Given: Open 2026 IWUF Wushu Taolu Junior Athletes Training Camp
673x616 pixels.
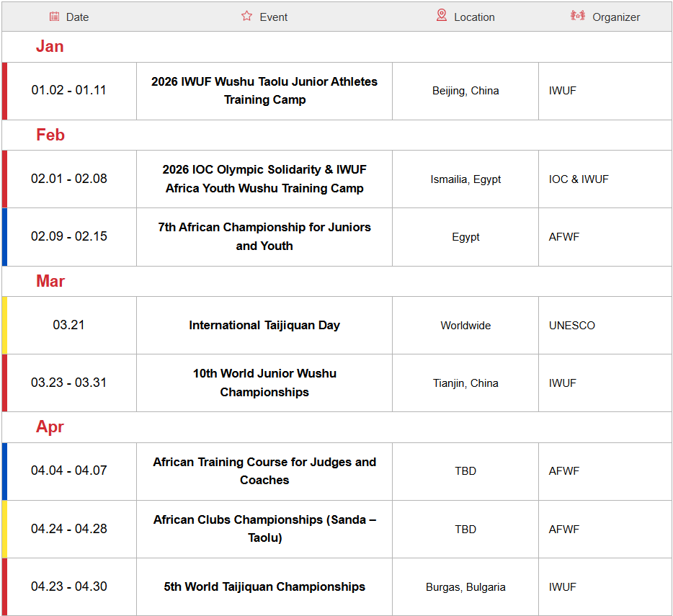Looking at the screenshot, I should point(264,91).
